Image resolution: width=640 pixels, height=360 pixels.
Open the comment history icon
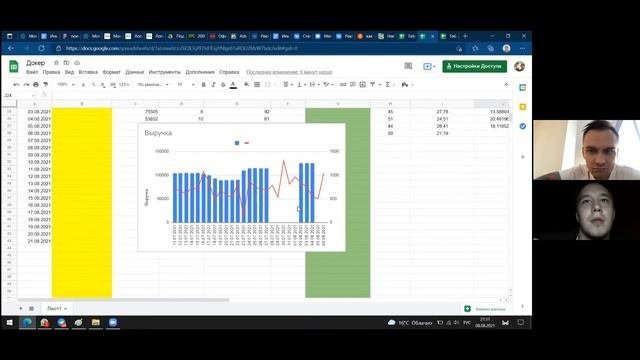(408, 66)
